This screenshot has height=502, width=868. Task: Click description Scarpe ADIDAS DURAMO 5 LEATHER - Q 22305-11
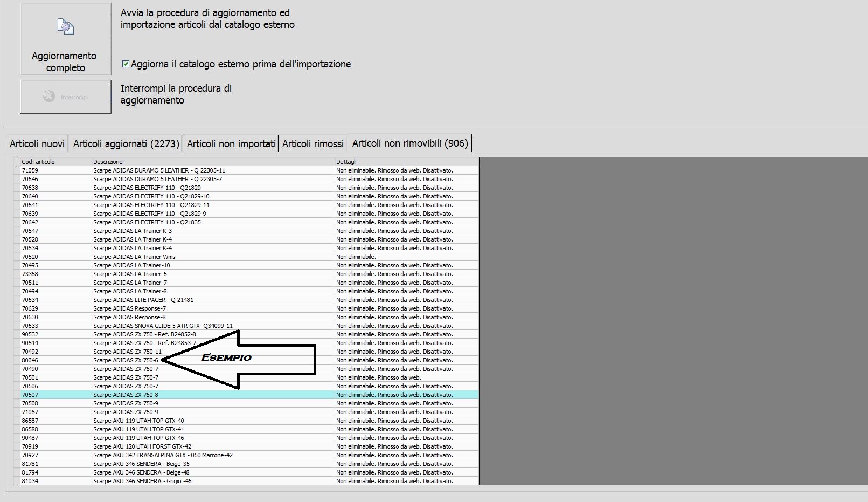click(159, 170)
